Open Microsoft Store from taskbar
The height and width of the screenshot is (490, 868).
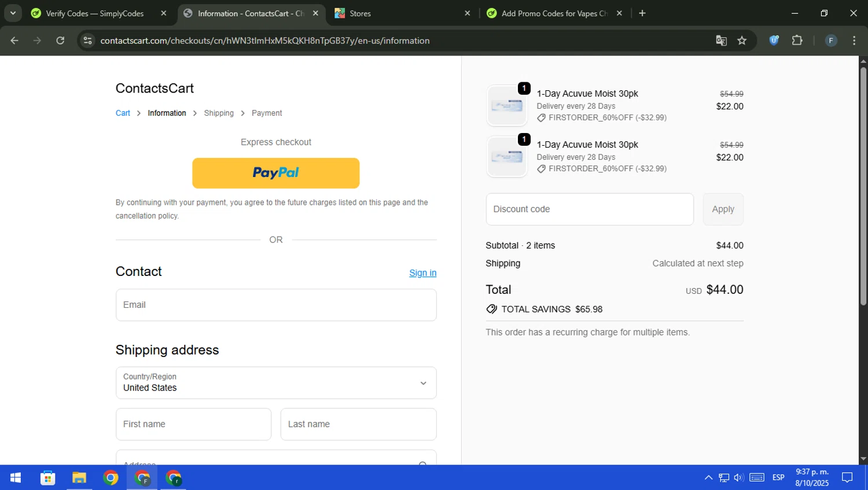pyautogui.click(x=47, y=478)
